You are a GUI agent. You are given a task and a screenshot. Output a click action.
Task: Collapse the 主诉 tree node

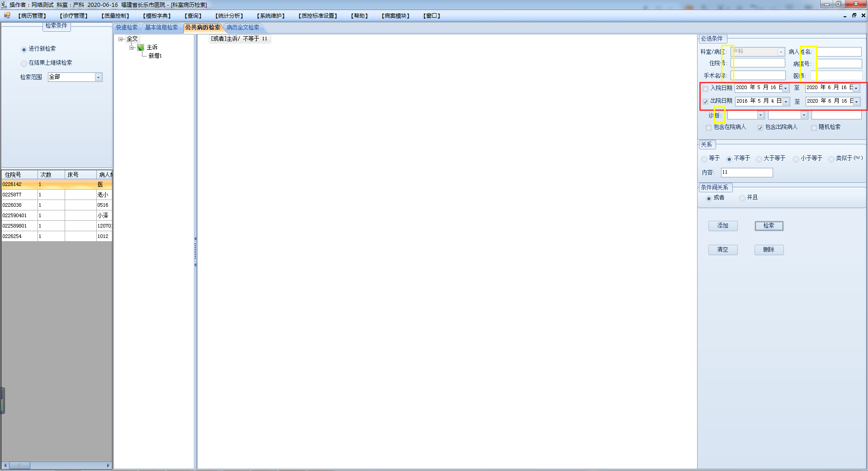pyautogui.click(x=132, y=48)
